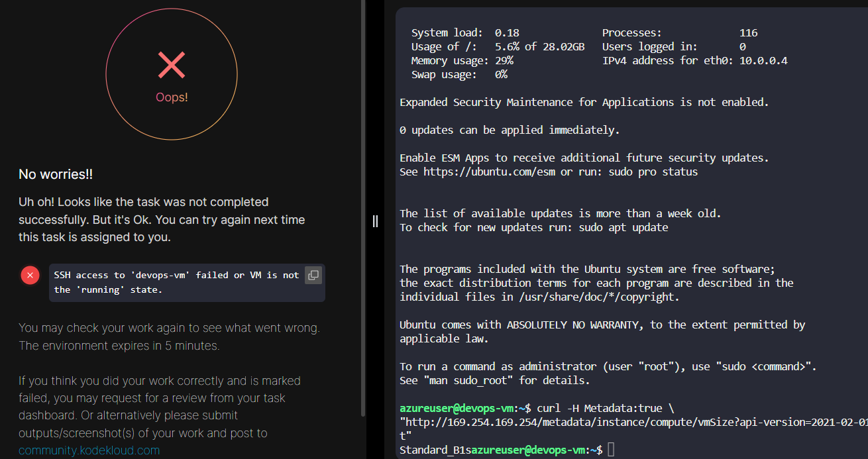Click the large pink X failure icon
Screen dimensions: 868x459
click(172, 65)
